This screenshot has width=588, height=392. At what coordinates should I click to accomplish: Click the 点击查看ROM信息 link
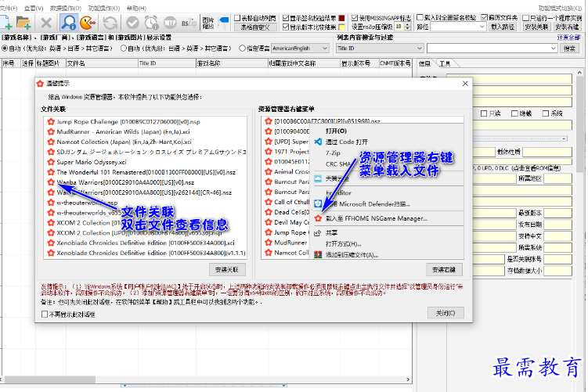[x=536, y=168]
